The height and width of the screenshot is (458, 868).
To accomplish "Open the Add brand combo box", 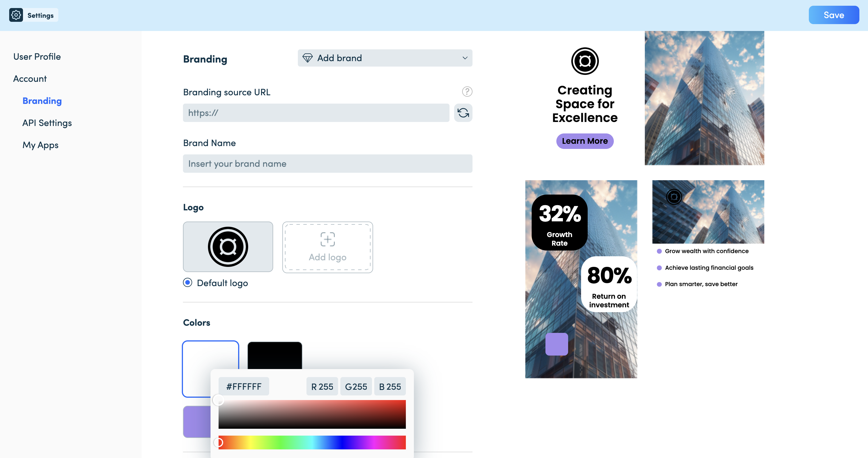I will [385, 58].
